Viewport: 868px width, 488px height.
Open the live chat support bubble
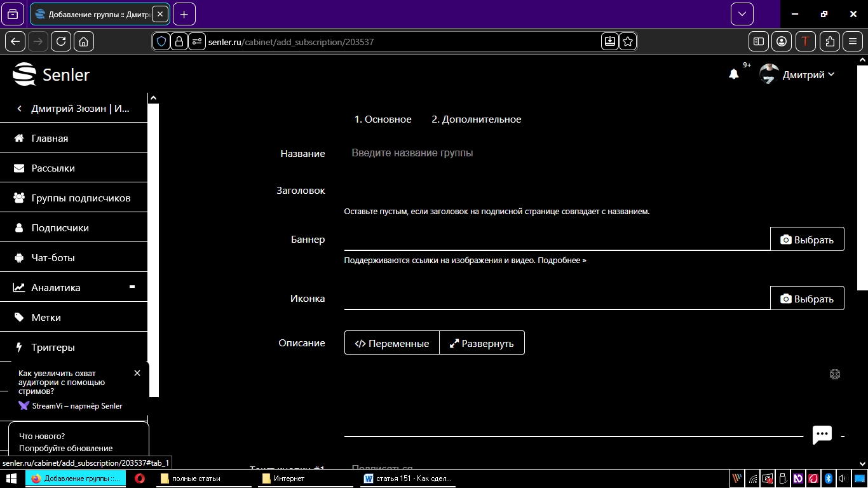click(x=822, y=435)
